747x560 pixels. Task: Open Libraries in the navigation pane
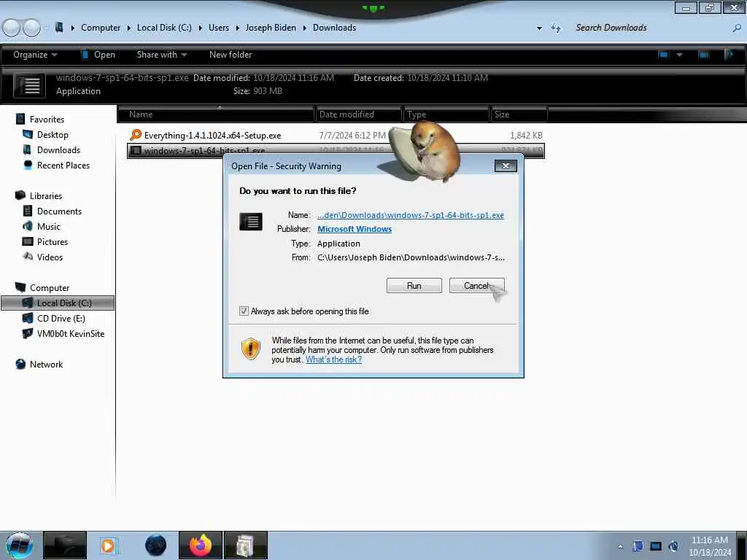point(46,195)
